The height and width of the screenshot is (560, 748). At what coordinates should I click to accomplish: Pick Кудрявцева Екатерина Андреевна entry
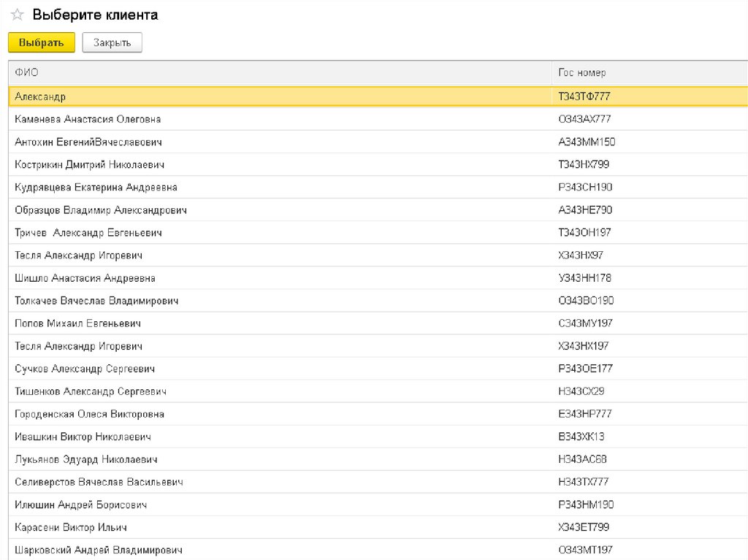[x=96, y=187]
